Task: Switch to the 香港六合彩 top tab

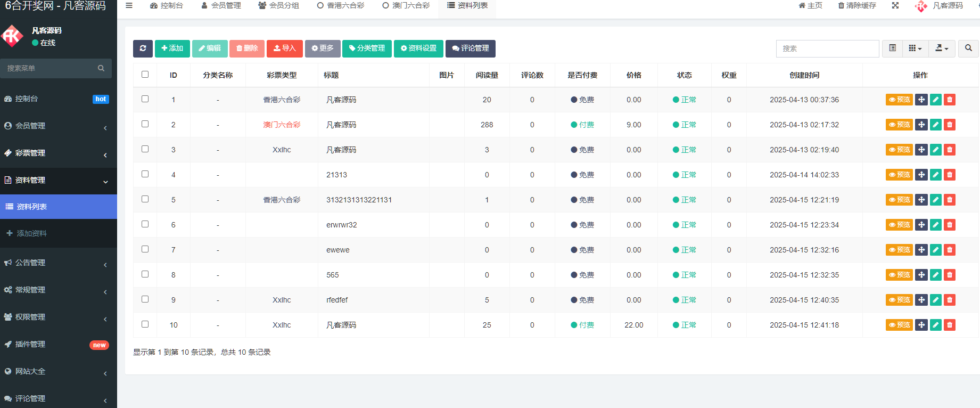Action: tap(341, 5)
